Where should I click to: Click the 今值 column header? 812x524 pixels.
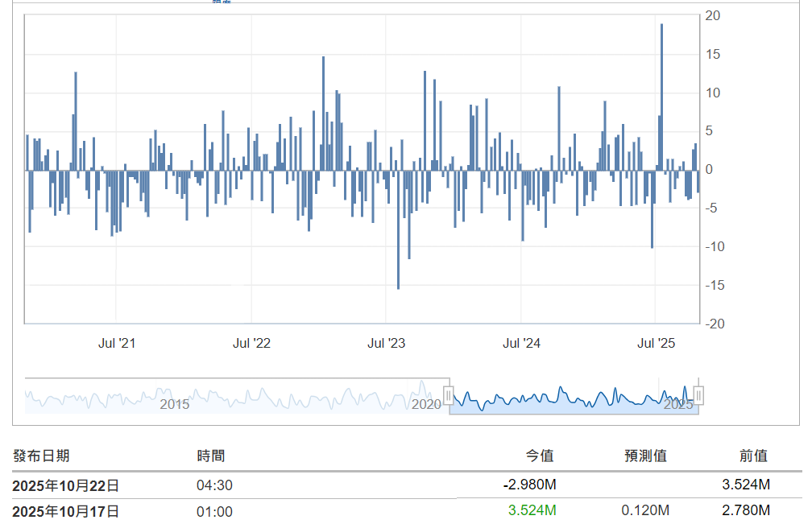click(540, 456)
